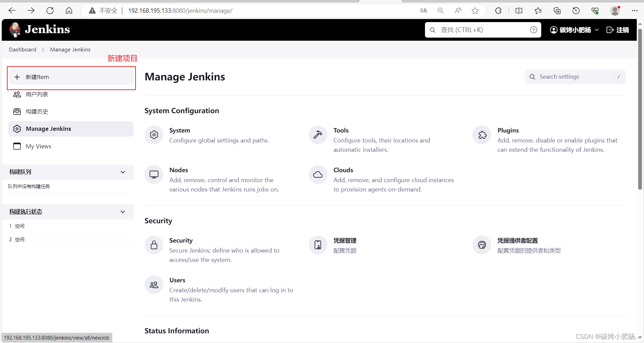Click the browser back arrow
Viewport: 644px width, 343px height.
tap(12, 11)
